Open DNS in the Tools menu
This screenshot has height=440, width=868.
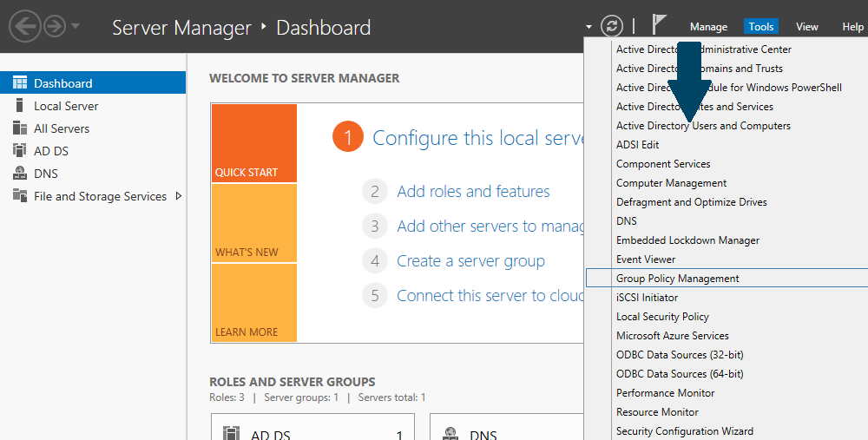[x=627, y=220]
